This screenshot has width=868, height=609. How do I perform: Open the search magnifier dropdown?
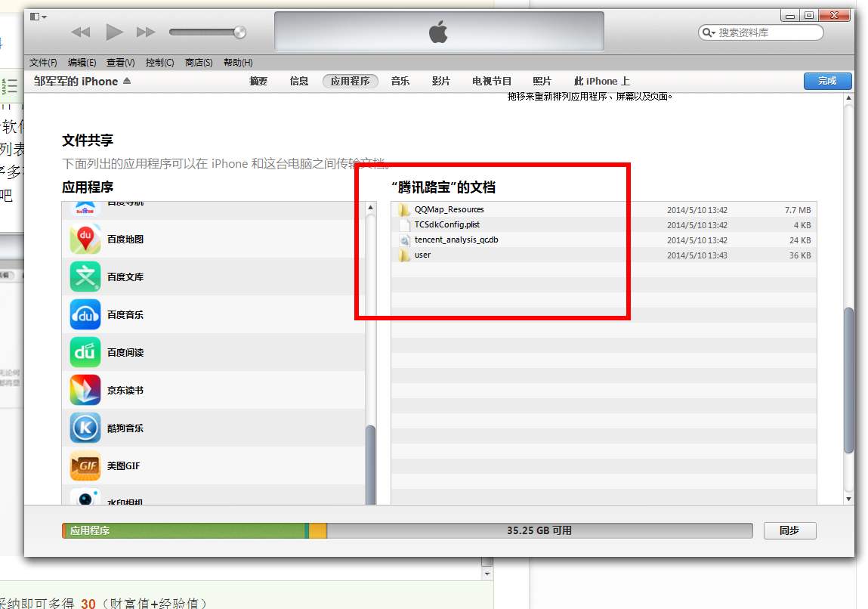tap(709, 32)
